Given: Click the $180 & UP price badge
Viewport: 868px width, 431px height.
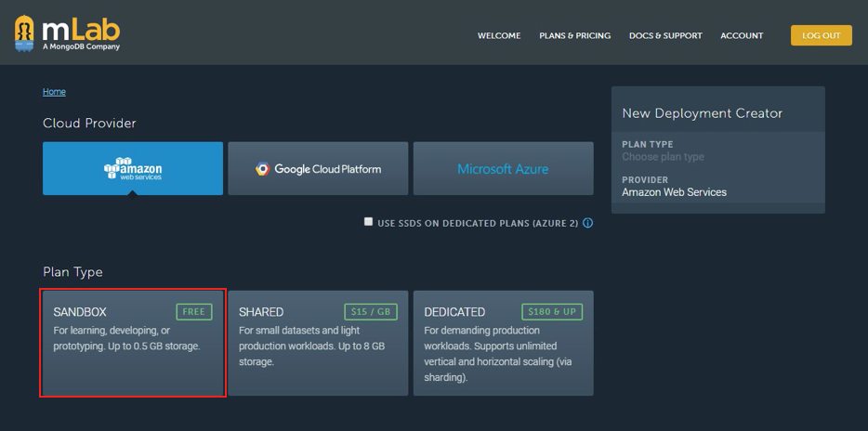Looking at the screenshot, I should tap(552, 311).
